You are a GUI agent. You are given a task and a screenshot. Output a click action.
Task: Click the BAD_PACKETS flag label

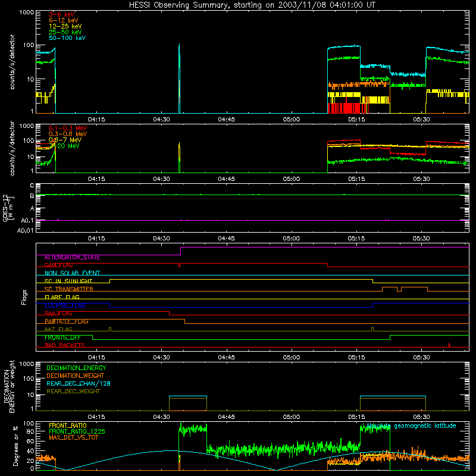[65, 346]
